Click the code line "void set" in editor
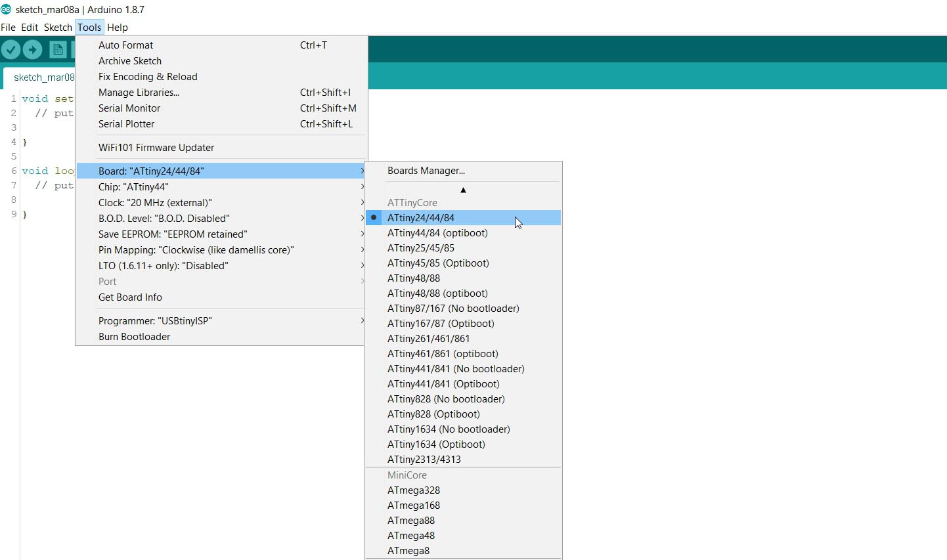The width and height of the screenshot is (947, 560). click(x=48, y=98)
